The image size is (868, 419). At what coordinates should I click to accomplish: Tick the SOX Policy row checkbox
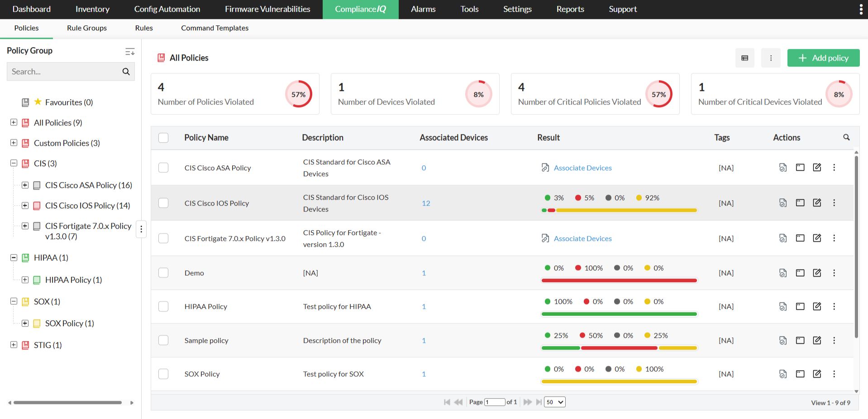[163, 374]
